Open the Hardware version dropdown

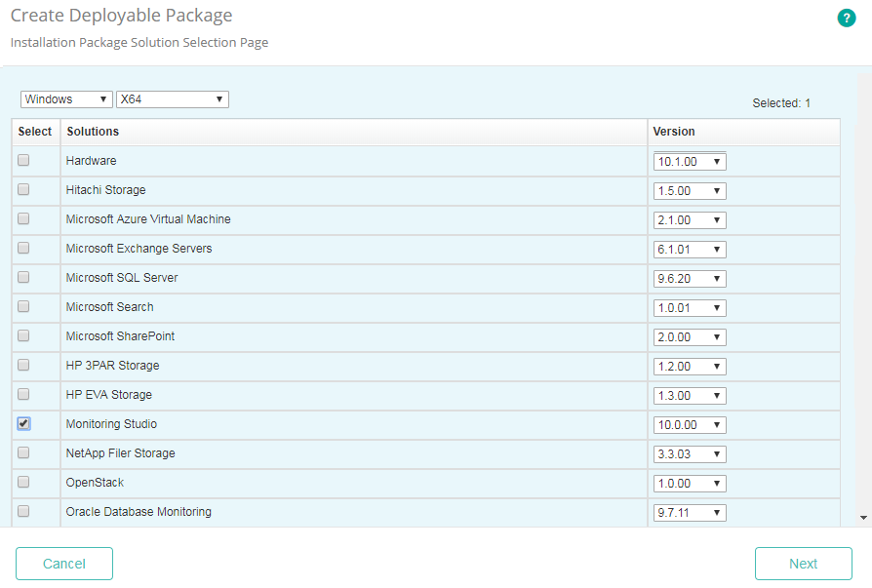(x=690, y=161)
